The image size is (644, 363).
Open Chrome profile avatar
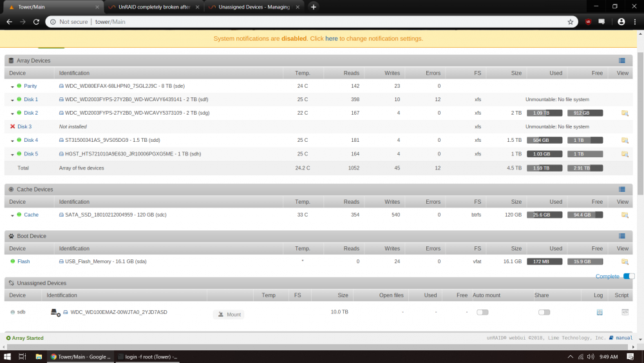621,22
